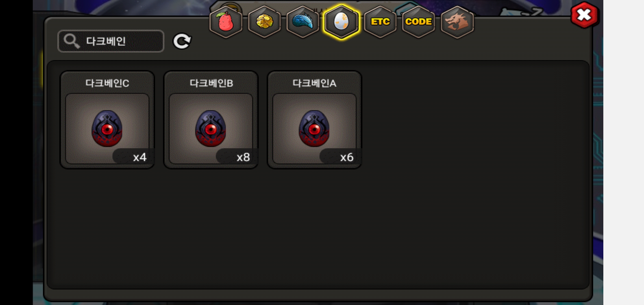
Task: Tap the 다크베인A title label
Action: click(x=314, y=83)
